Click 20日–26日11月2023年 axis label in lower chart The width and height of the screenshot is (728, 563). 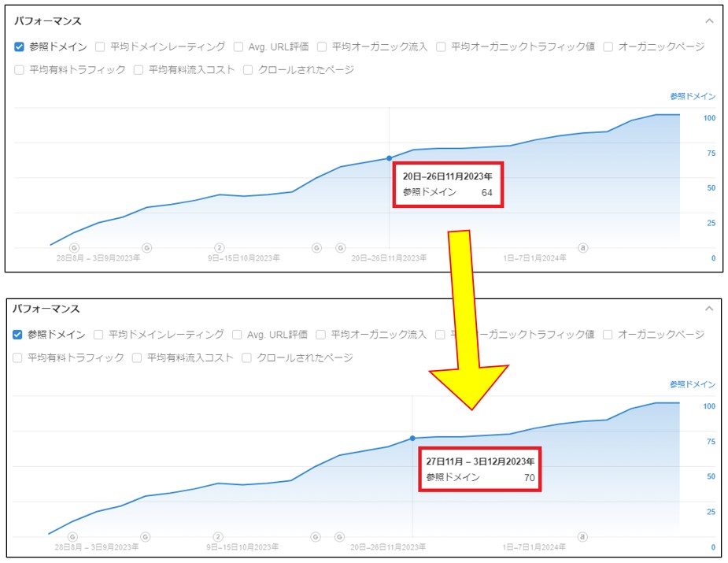pyautogui.click(x=388, y=546)
